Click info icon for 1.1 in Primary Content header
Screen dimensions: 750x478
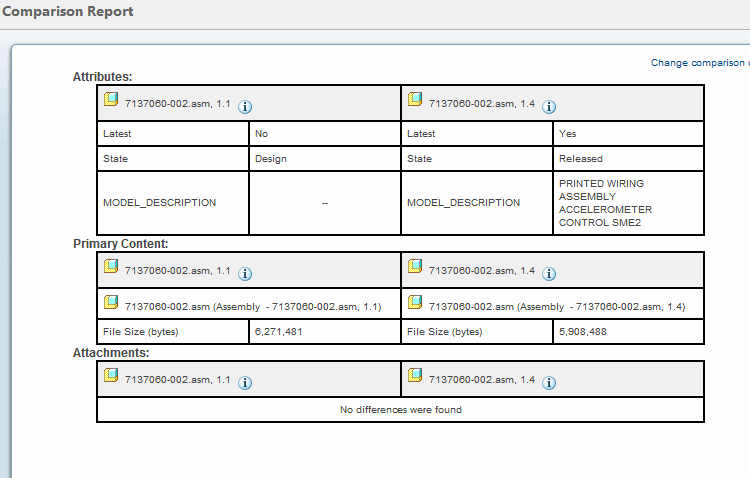tap(245, 274)
